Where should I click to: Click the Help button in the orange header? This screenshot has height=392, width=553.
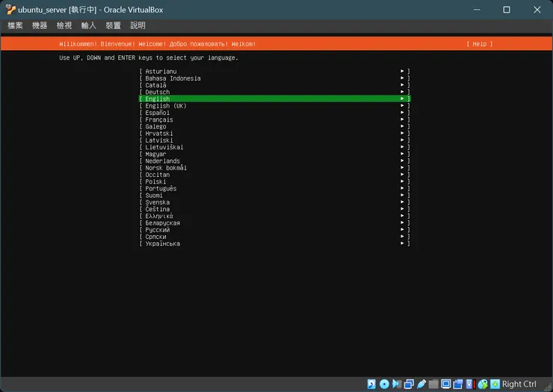pyautogui.click(x=479, y=44)
